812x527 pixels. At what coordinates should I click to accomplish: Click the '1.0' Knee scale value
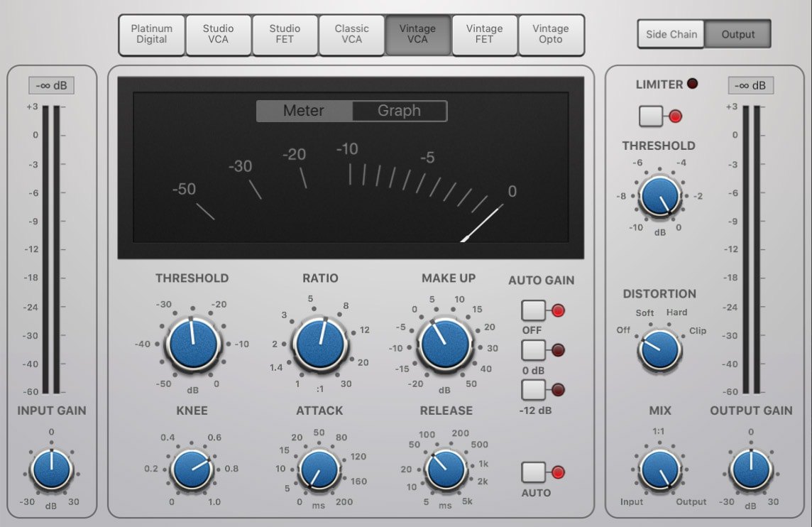214,501
